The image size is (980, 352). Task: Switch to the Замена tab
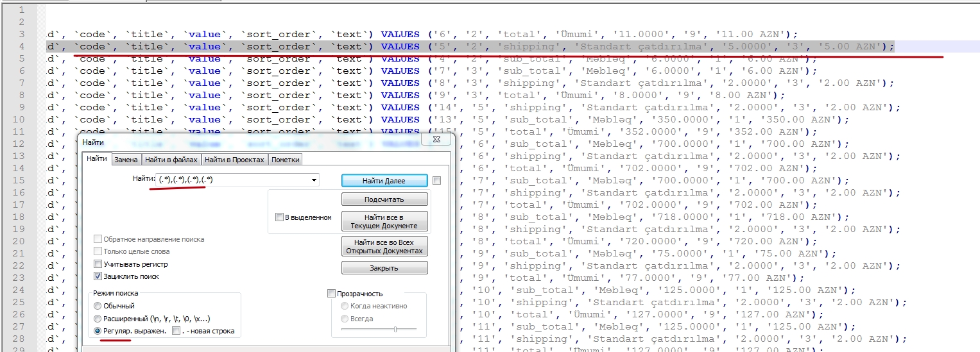(x=126, y=160)
